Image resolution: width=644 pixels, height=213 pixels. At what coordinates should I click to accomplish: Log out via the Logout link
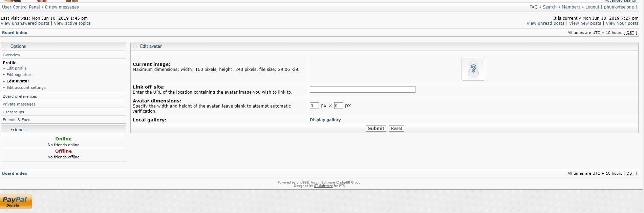pyautogui.click(x=592, y=7)
